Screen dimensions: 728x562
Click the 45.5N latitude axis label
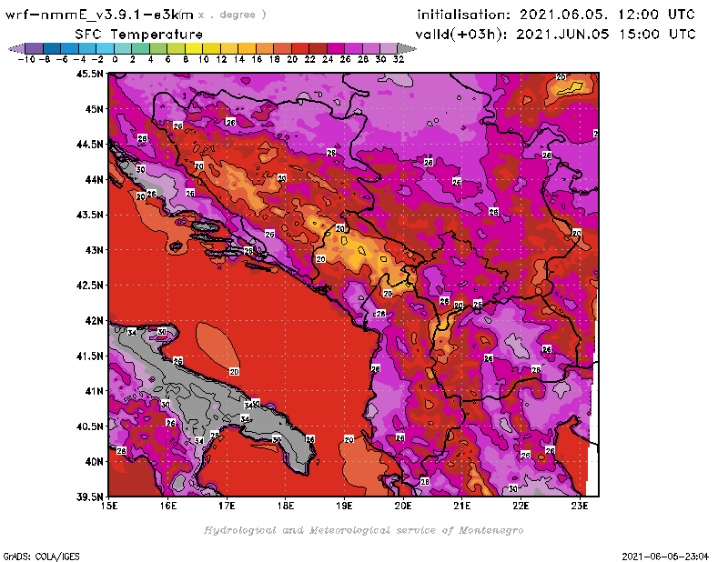point(89,74)
